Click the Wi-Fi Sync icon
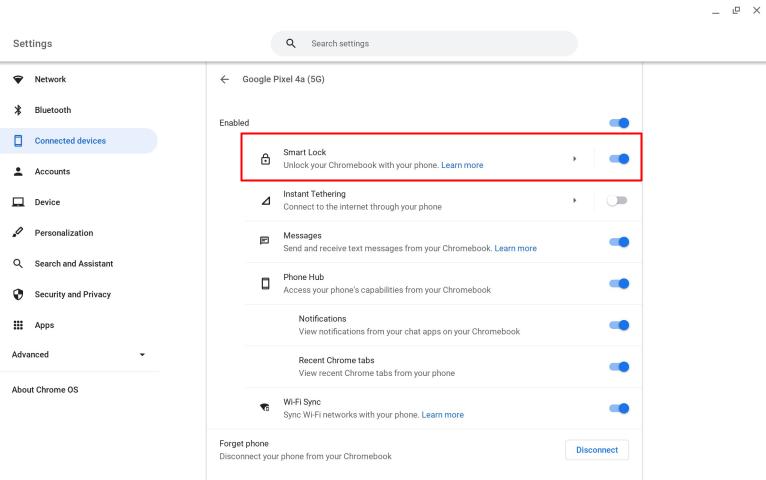 point(264,407)
